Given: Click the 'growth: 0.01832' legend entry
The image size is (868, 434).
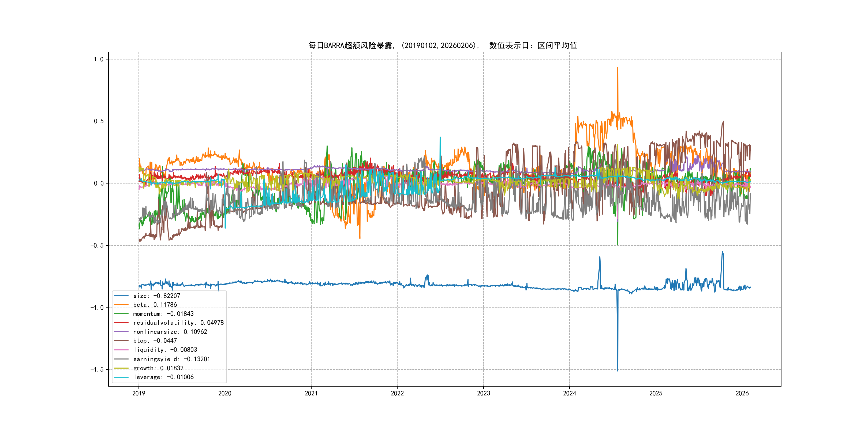Looking at the screenshot, I should click(x=158, y=368).
